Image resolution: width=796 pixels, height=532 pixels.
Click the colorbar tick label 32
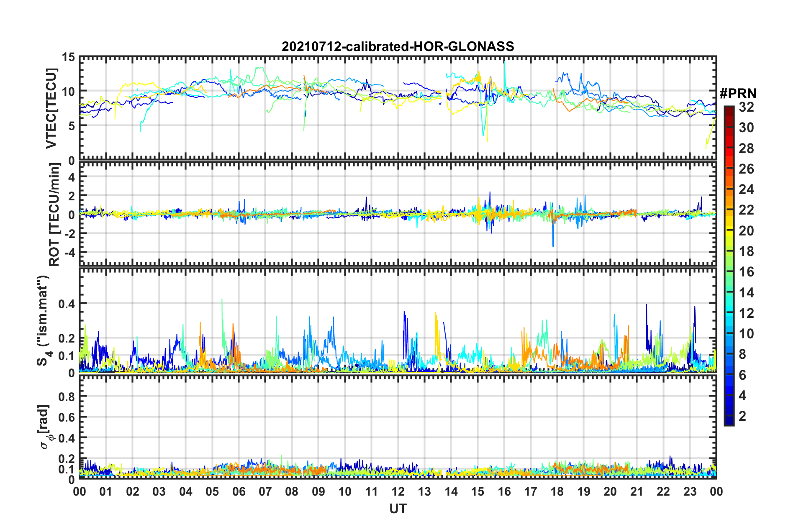tap(746, 107)
